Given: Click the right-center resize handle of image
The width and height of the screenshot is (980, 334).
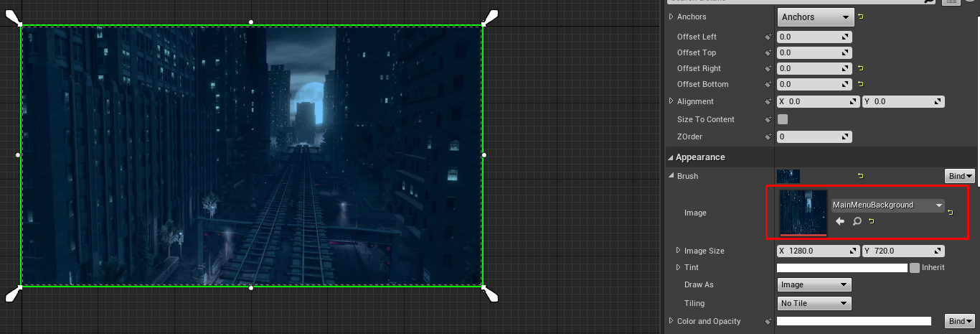Looking at the screenshot, I should [484, 154].
